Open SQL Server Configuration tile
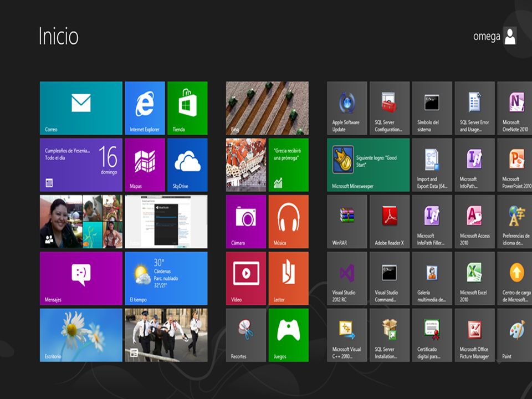The image size is (532, 399). pyautogui.click(x=390, y=108)
